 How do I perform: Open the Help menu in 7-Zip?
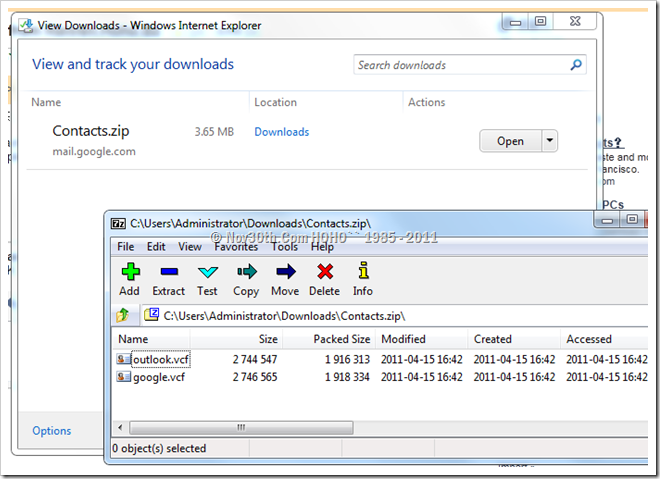[x=322, y=247]
